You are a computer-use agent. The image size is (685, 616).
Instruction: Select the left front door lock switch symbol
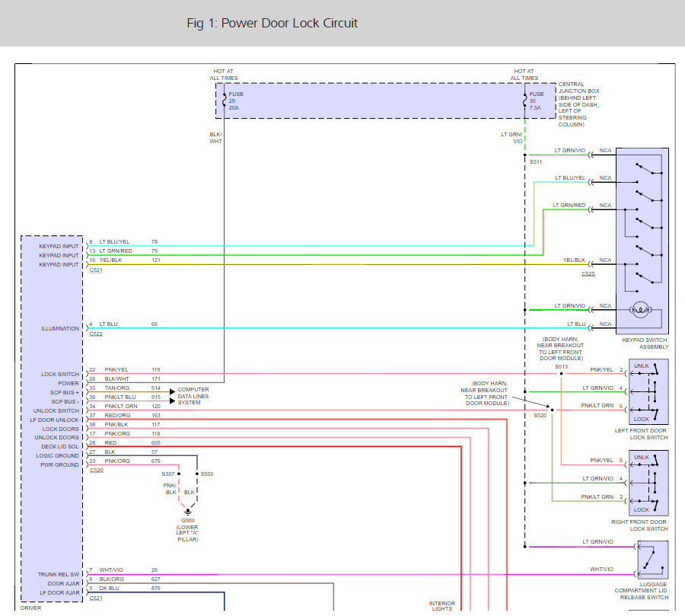(648, 392)
